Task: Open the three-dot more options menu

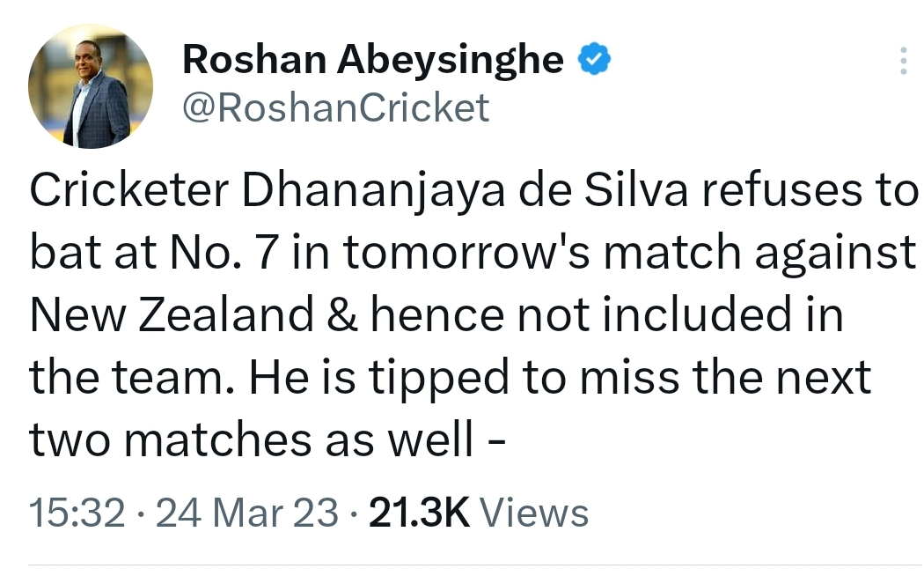Action: coord(904,61)
